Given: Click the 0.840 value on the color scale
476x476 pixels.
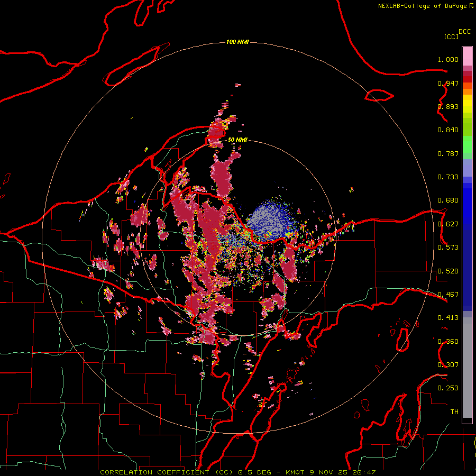Looking at the screenshot, I should 448,130.
